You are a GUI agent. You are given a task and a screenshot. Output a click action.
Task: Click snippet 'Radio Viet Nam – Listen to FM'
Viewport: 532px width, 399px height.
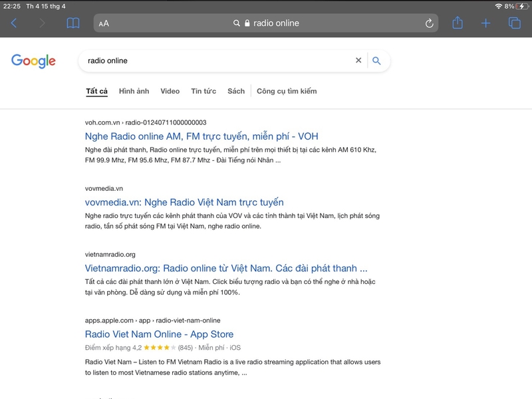click(233, 367)
